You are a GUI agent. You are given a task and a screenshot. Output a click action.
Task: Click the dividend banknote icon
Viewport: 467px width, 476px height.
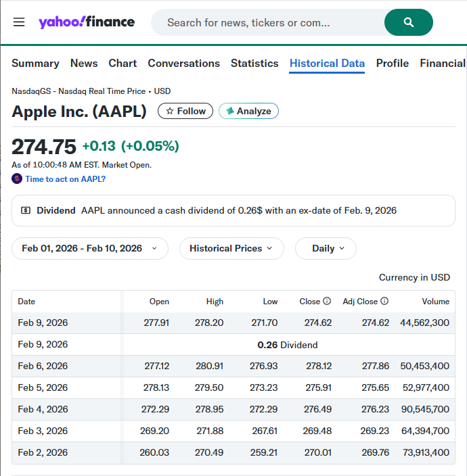tap(26, 210)
